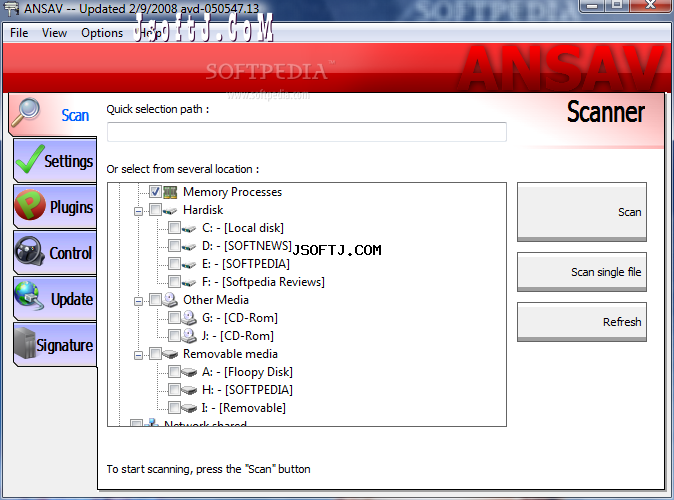This screenshot has width=674, height=500.
Task: Check the Other Media checkbox
Action: pos(155,300)
